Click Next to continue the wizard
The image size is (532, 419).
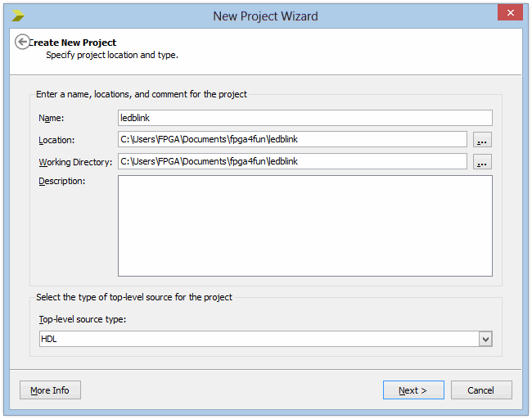coord(413,390)
